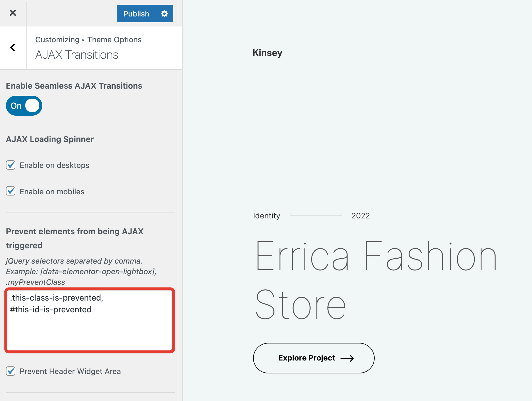
Task: Click the Prevent Header Widget Area label
Action: 70,371
